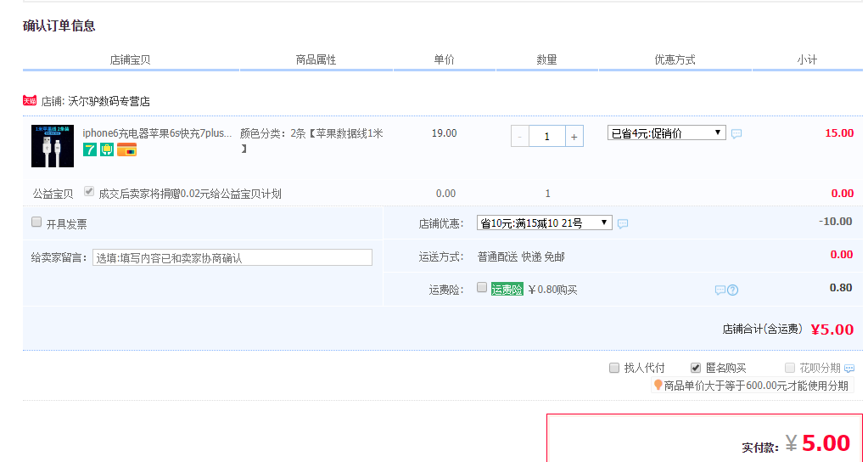The height and width of the screenshot is (462, 868).
Task: Click the 给卖家留言 message input field
Action: point(232,257)
